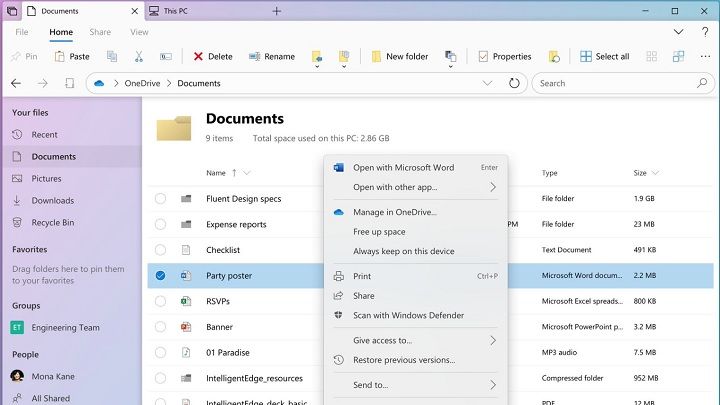Viewport: 720px width, 405px height.
Task: Uncheck the Party poster checkbox
Action: click(x=160, y=276)
